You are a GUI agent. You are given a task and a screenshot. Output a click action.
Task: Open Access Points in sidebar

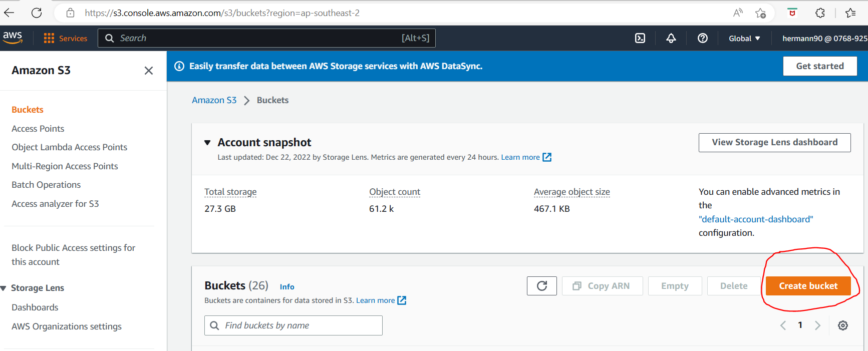tap(38, 129)
